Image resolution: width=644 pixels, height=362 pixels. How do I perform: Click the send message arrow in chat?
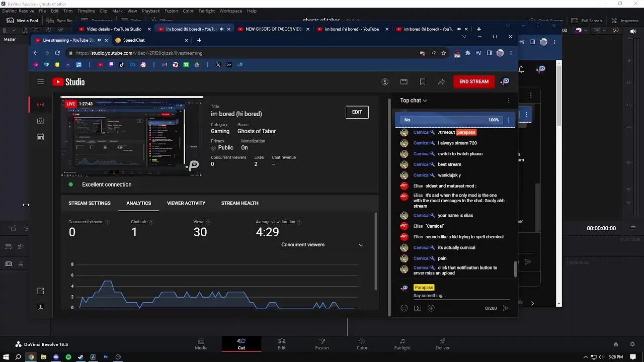tap(506, 308)
